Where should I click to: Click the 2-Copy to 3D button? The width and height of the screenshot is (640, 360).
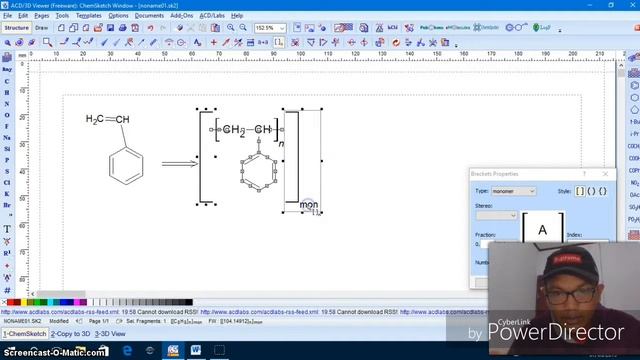coord(70,333)
